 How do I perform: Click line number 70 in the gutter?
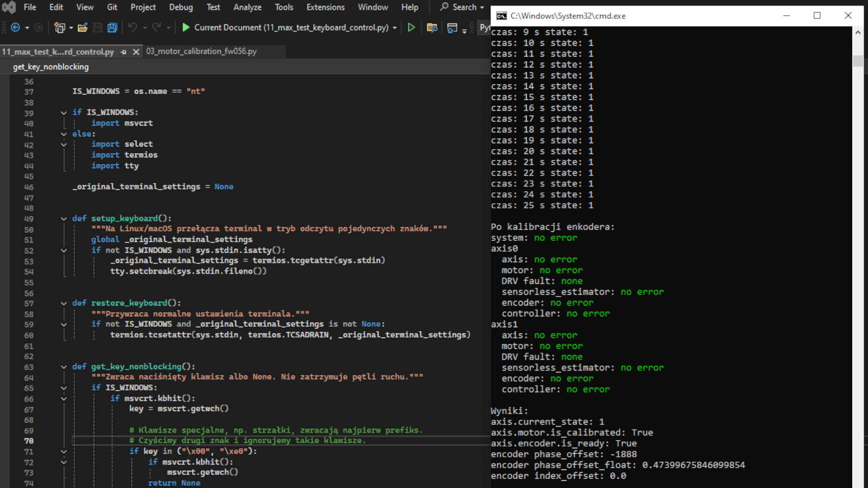click(28, 441)
